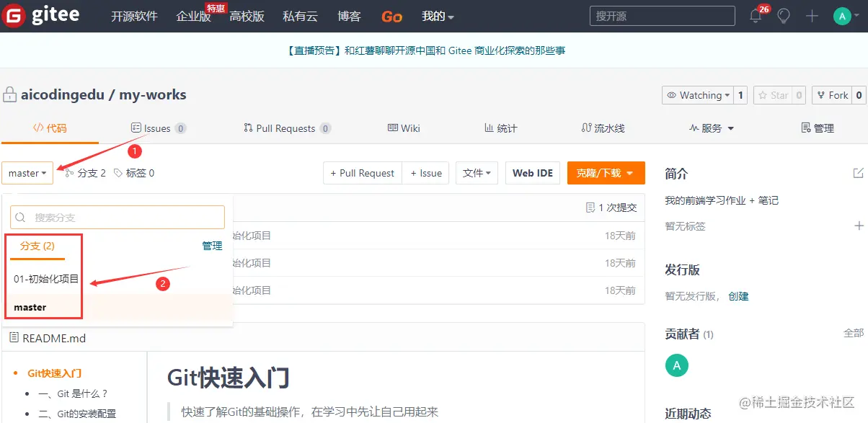This screenshot has width=868, height=423.
Task: Click 企业版 in top navigation
Action: (x=193, y=16)
